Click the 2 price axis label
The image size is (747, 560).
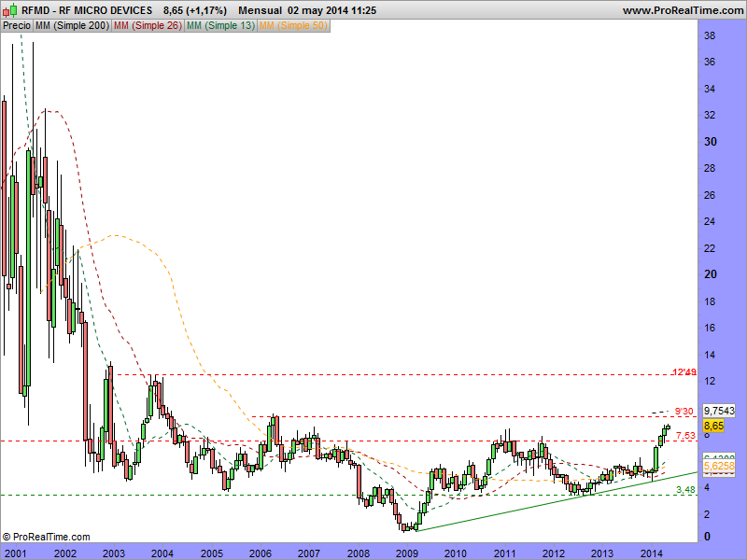(707, 514)
